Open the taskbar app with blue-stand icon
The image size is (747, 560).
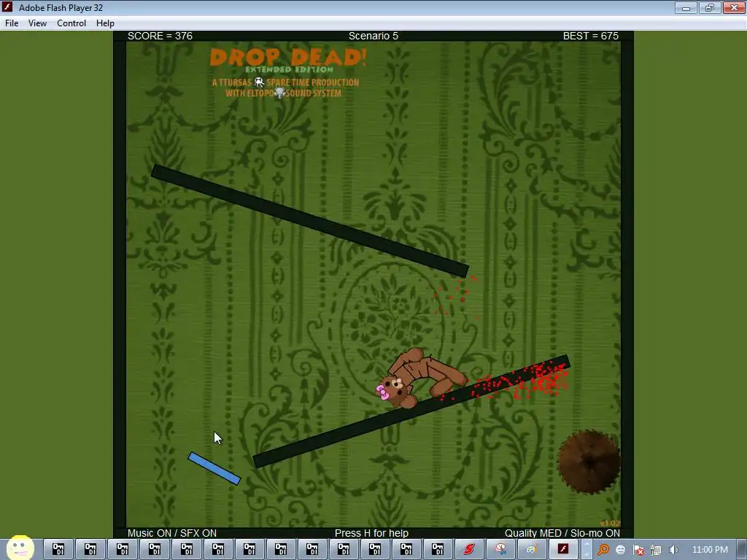(500, 549)
